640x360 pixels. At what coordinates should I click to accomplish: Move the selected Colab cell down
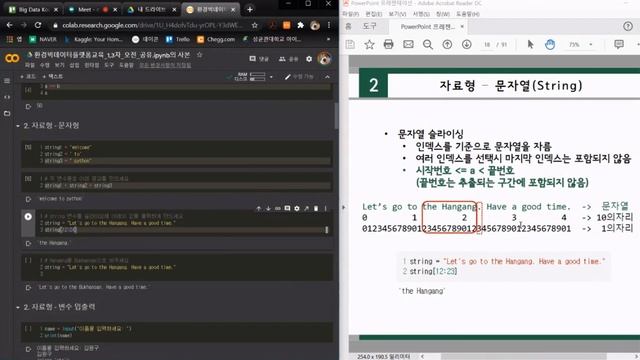tap(268, 209)
